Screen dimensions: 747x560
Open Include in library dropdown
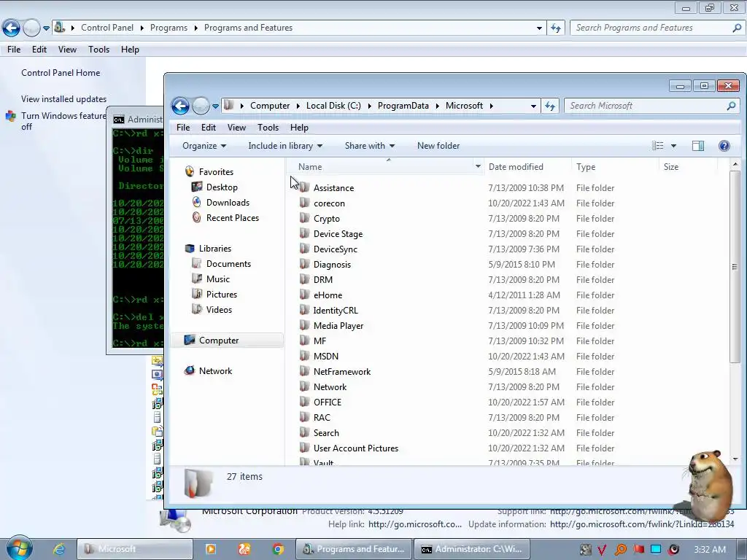click(x=285, y=146)
